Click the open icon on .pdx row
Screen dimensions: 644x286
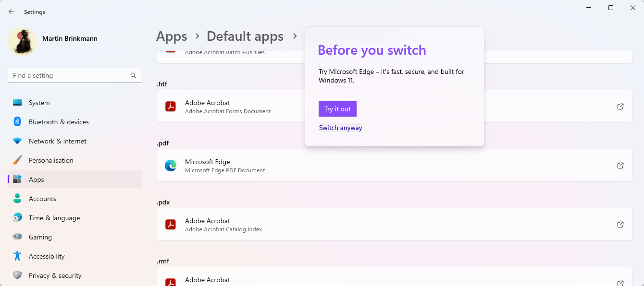pos(620,225)
